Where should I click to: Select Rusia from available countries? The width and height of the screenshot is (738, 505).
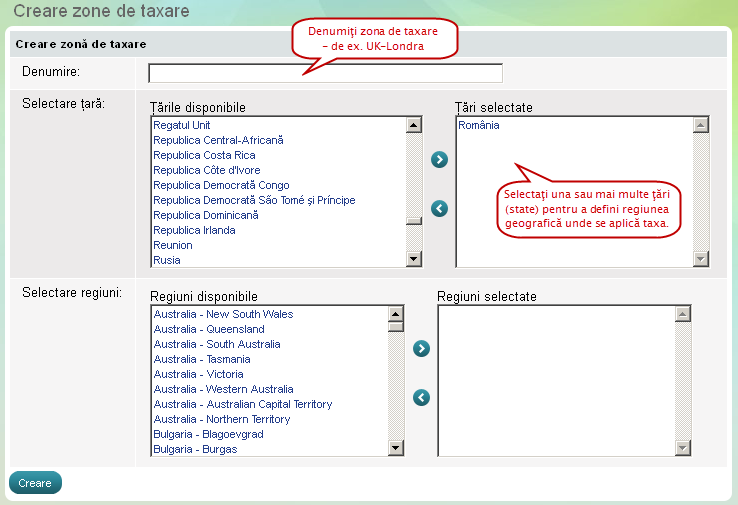(167, 260)
